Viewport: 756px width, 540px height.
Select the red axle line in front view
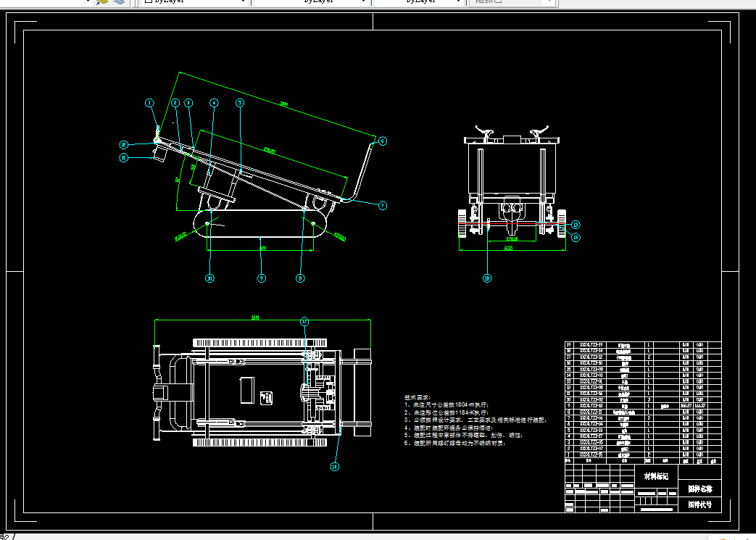[512, 224]
